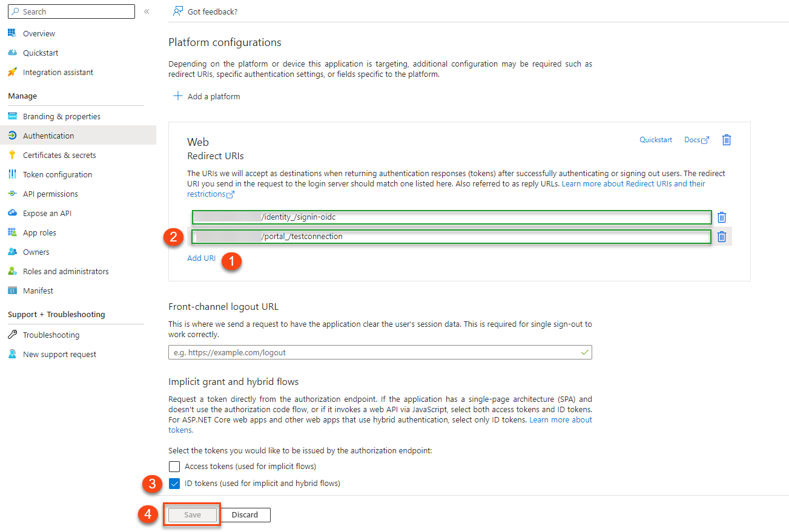The width and height of the screenshot is (789, 532).
Task: Click the Token configuration bars icon
Action: [12, 174]
